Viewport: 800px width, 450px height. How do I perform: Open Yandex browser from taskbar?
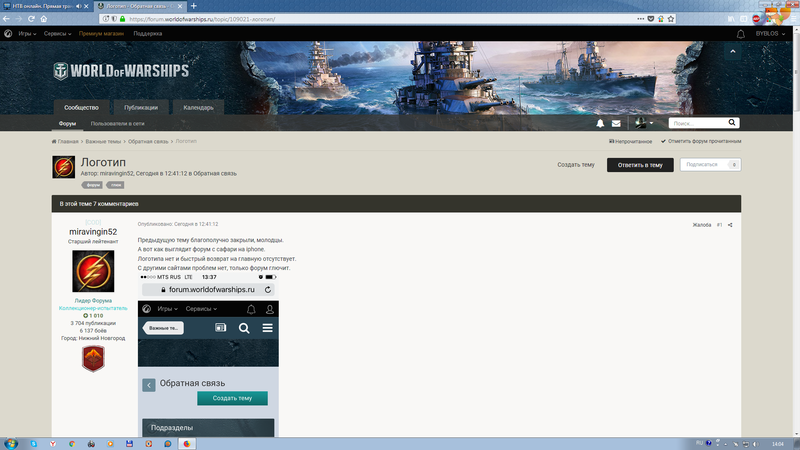pos(53,444)
